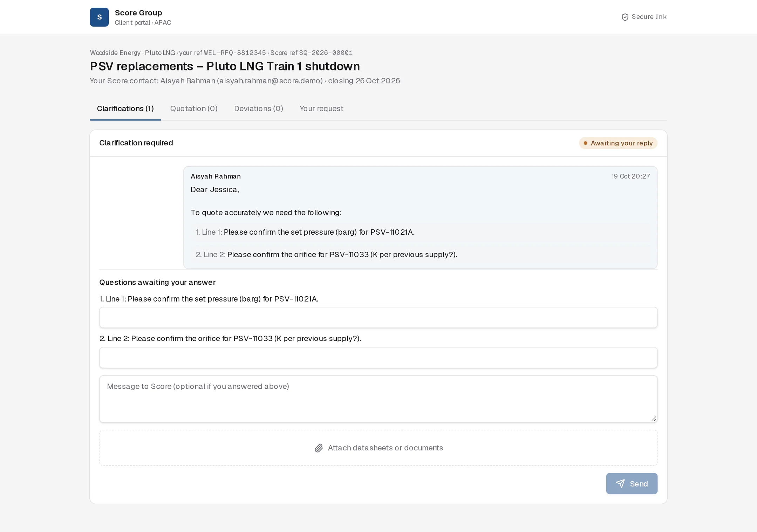Screen dimensions: 757x532
Task: Open the Deviations (0) tab
Action: (x=259, y=109)
